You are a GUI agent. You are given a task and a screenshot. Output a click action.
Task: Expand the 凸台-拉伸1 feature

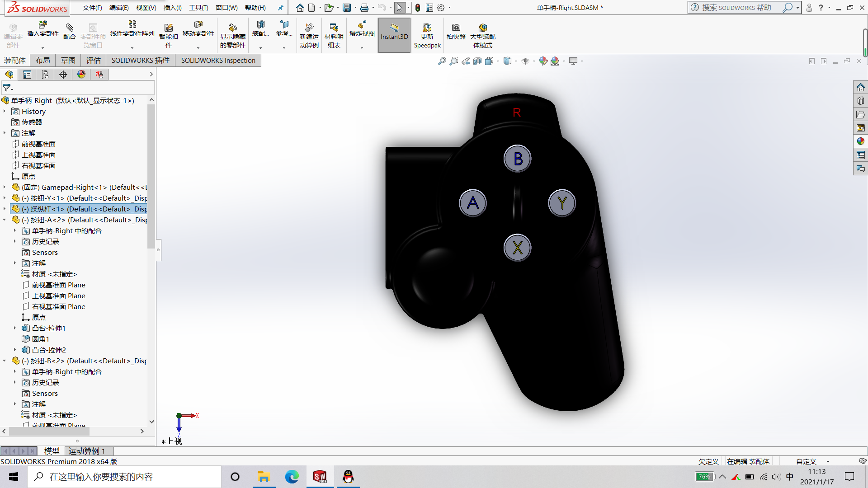pyautogui.click(x=15, y=328)
